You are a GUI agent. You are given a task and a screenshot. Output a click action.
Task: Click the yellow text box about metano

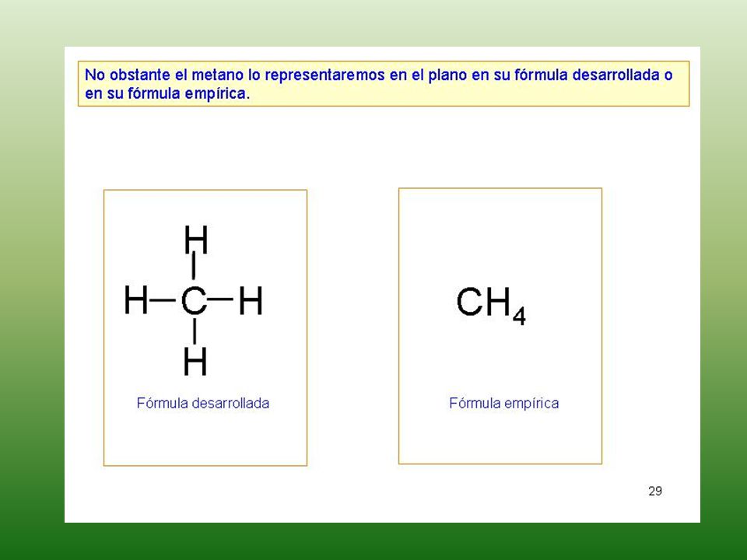pyautogui.click(x=384, y=83)
